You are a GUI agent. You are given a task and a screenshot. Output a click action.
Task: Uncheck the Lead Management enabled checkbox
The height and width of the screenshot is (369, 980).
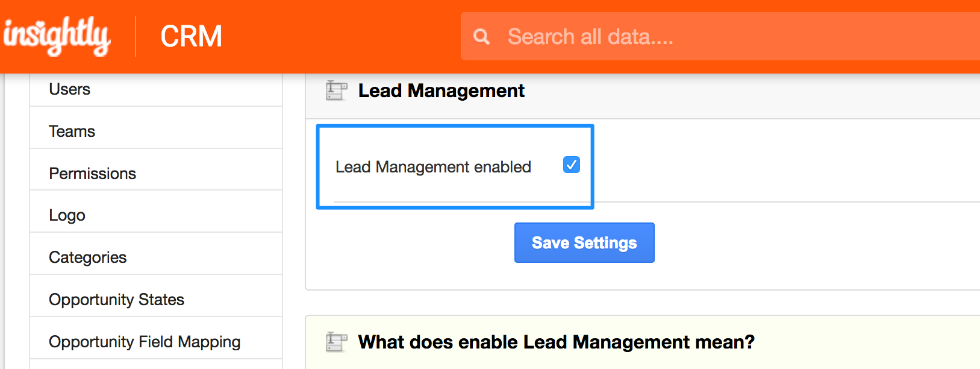(572, 165)
